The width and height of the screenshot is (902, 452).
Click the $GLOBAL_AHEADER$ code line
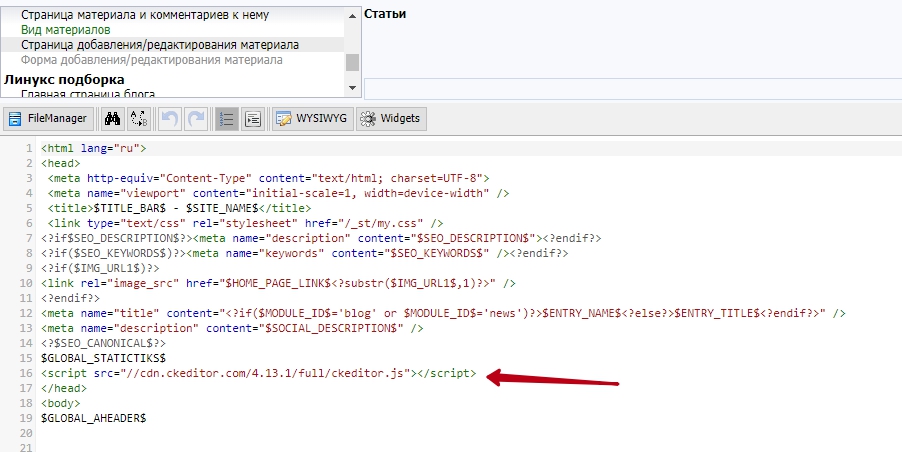(x=94, y=417)
